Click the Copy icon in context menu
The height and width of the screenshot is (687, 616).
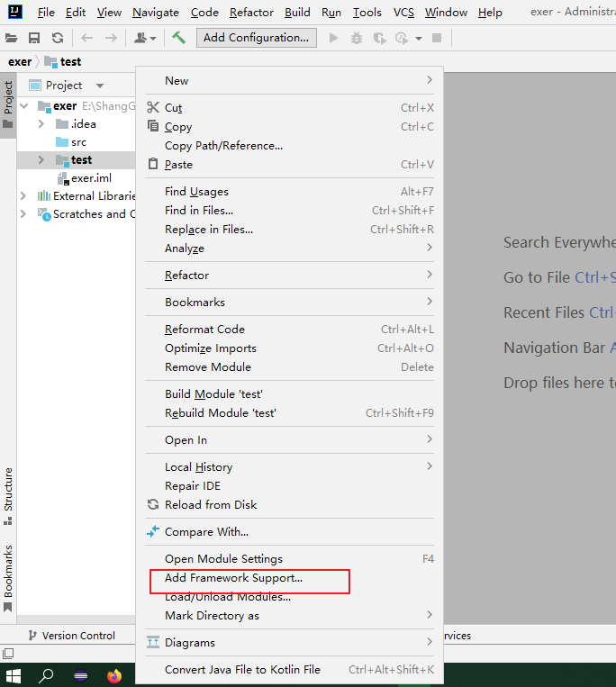pyautogui.click(x=153, y=126)
